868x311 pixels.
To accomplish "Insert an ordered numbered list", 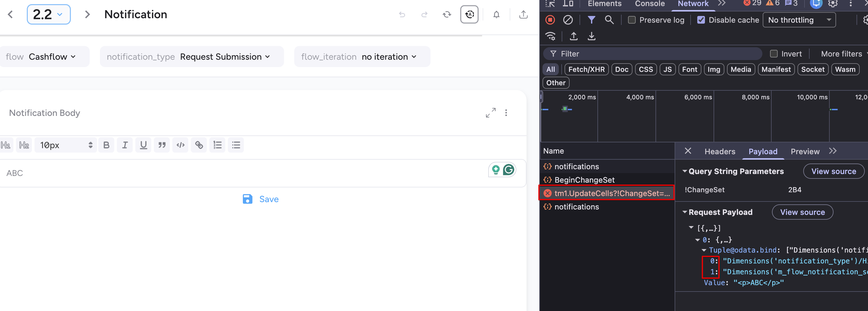I will click(x=217, y=145).
